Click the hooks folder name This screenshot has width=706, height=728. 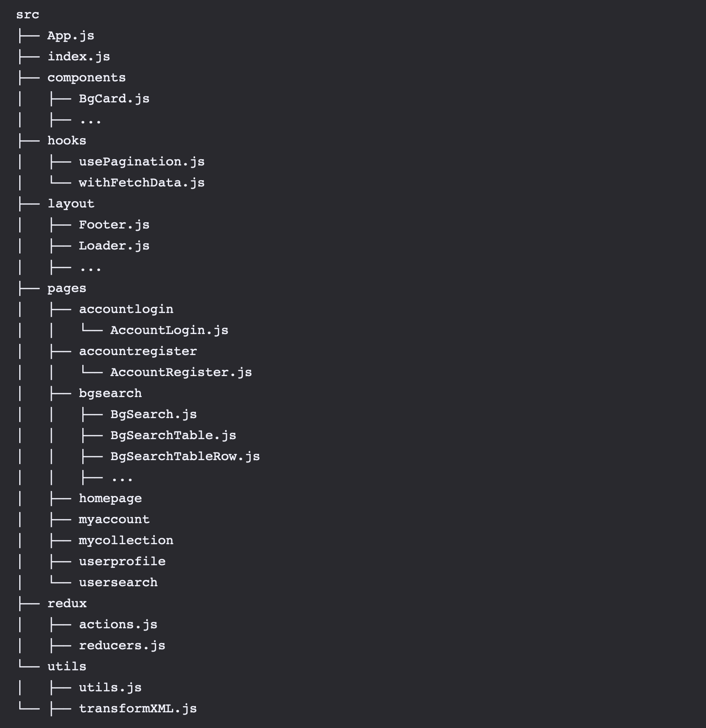[x=67, y=141]
